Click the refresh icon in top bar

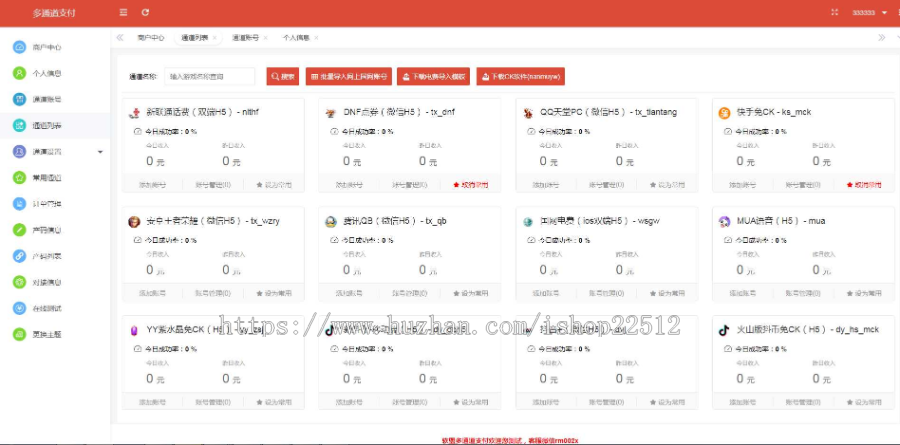click(x=146, y=12)
